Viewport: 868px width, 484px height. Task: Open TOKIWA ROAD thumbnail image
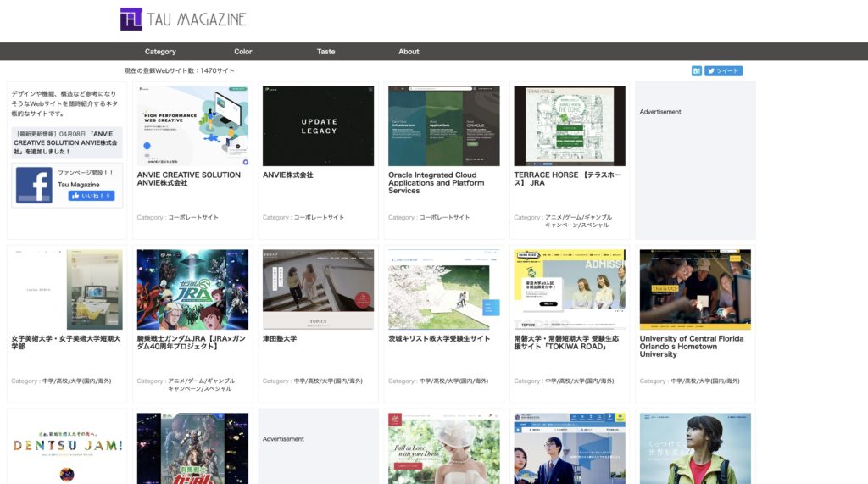pos(570,289)
